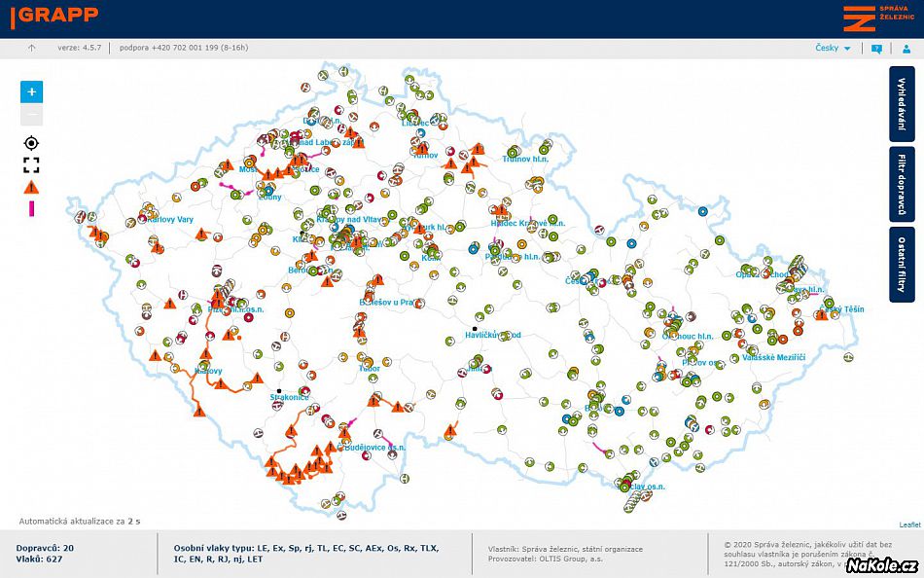Expand the Vyhledávání side panel
This screenshot has width=924, height=578.
pyautogui.click(x=902, y=100)
